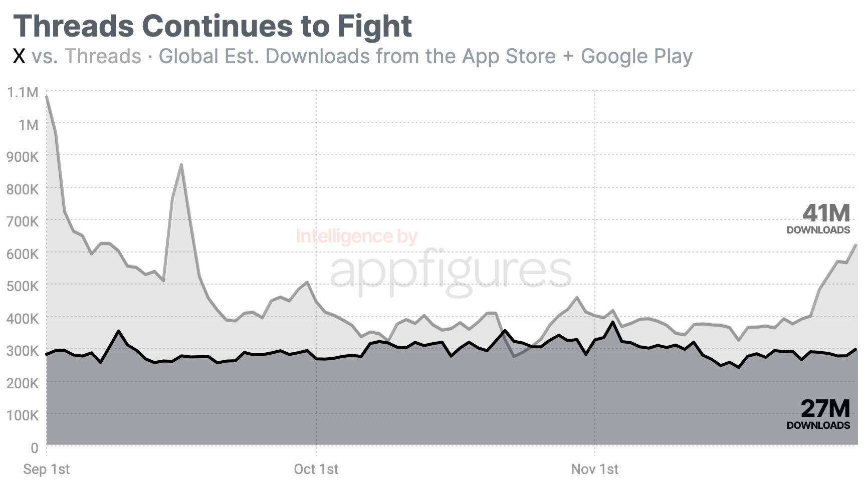Select the "Oct 1st" x-axis label
Image resolution: width=868 pixels, height=488 pixels.
[316, 469]
